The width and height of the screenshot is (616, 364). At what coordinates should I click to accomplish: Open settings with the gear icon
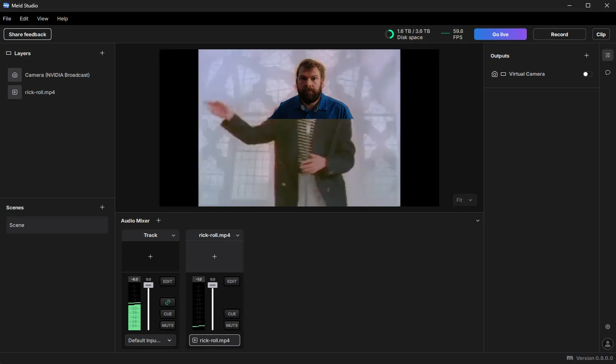click(x=608, y=326)
